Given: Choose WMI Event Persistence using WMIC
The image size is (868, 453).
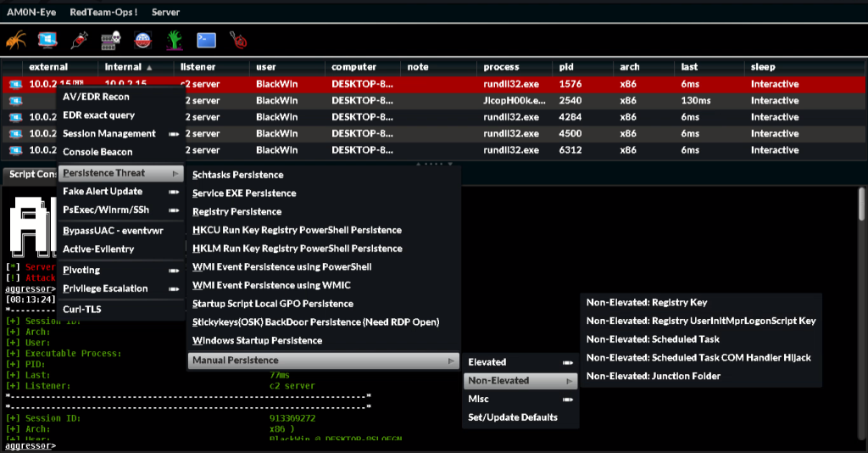Looking at the screenshot, I should point(324,285).
